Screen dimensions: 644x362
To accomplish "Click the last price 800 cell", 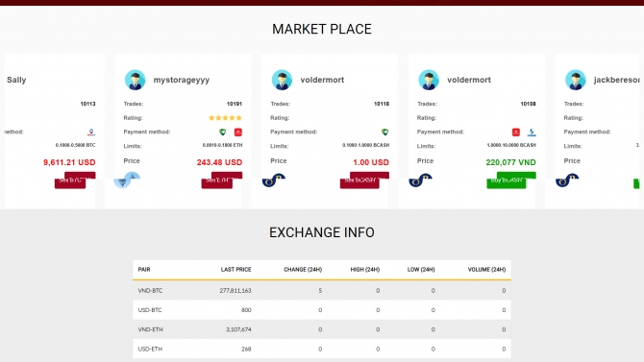I will 246,310.
